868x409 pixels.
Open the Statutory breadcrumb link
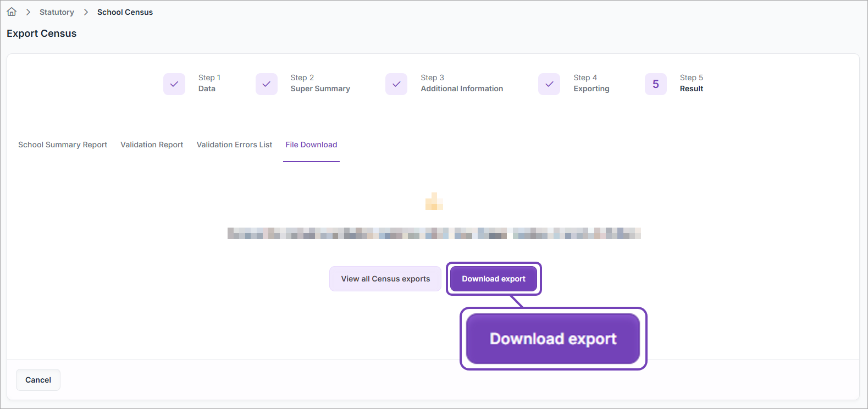tap(57, 12)
